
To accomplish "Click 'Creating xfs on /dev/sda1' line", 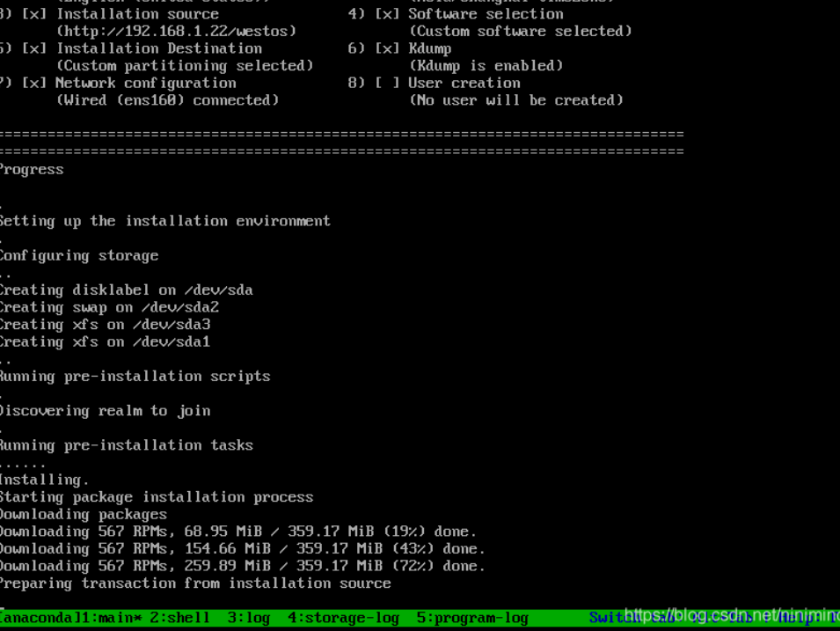I will pyautogui.click(x=105, y=341).
